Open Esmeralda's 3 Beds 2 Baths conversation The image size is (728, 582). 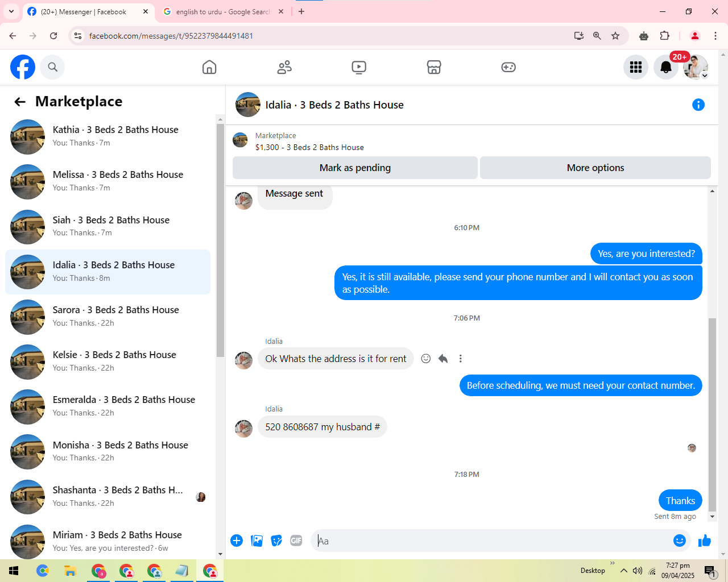(x=108, y=406)
